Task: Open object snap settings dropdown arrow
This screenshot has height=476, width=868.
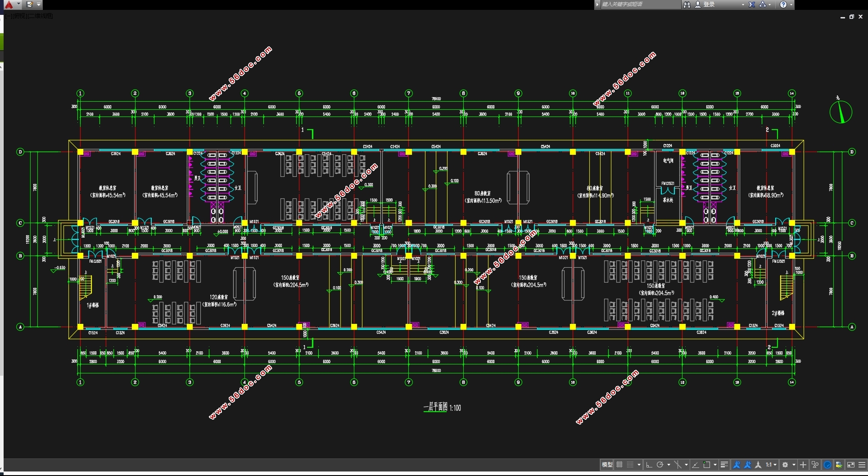Action: tap(715, 465)
